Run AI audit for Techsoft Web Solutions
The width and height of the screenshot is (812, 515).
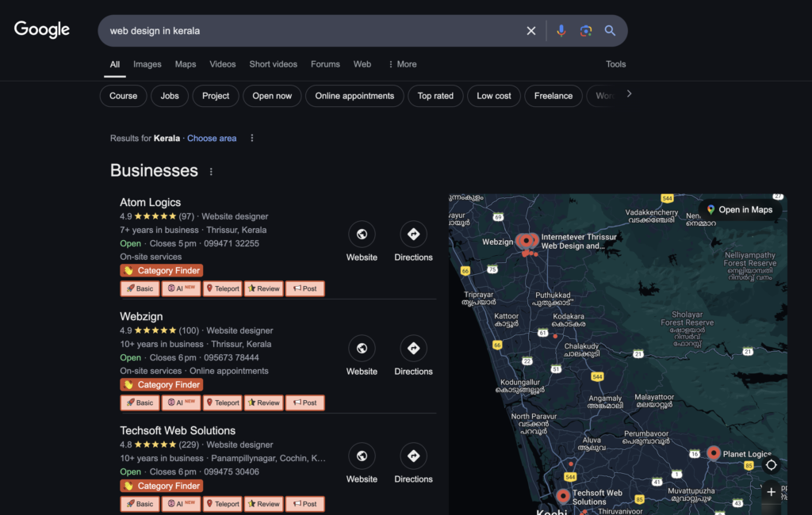(x=182, y=504)
